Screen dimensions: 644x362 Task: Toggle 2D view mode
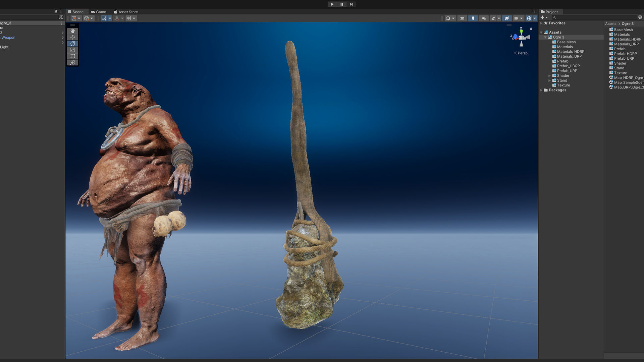pyautogui.click(x=462, y=18)
